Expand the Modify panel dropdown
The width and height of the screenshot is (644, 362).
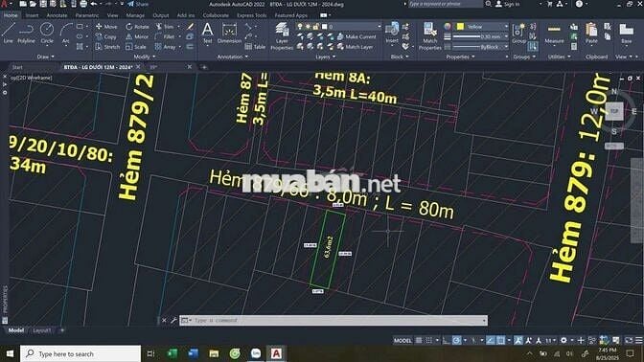click(145, 57)
